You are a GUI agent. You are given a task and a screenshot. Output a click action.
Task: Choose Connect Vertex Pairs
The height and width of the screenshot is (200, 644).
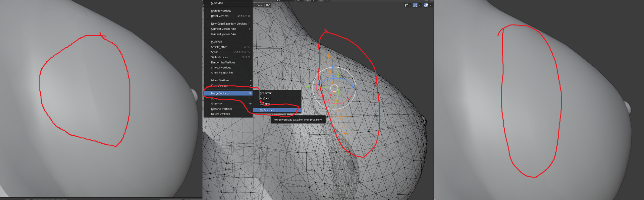point(228,34)
